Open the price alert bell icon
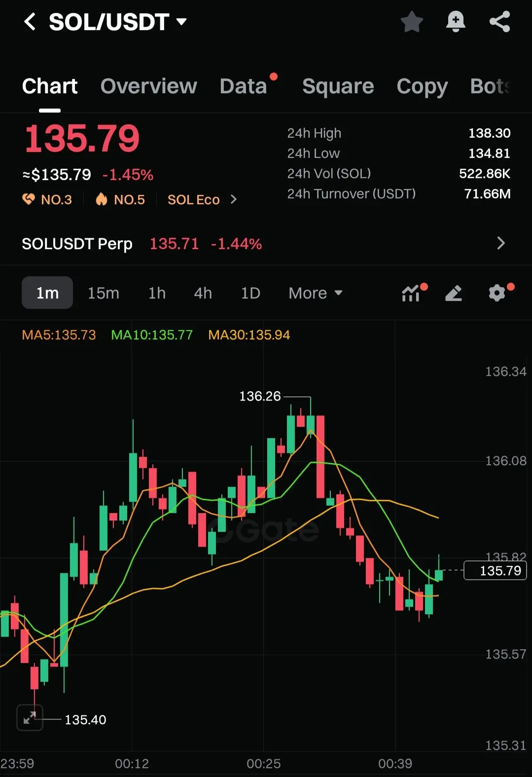This screenshot has height=777, width=532. click(x=456, y=22)
